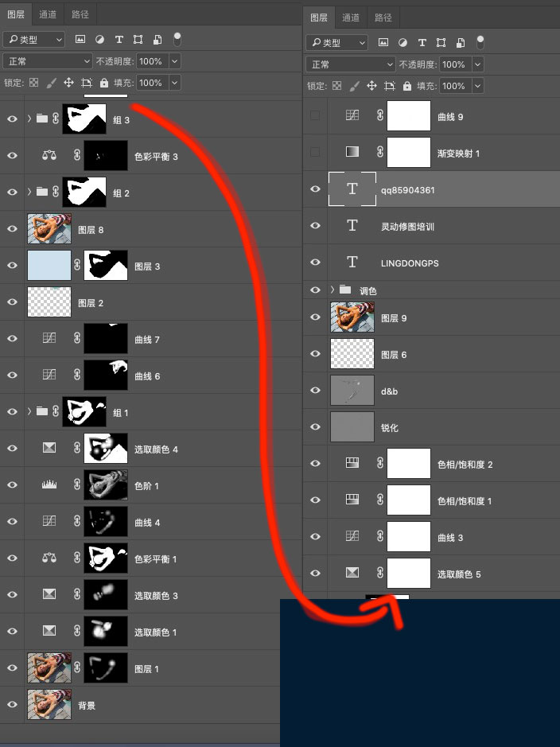
Task: Hide the 图层 8 layer
Action: pos(13,228)
